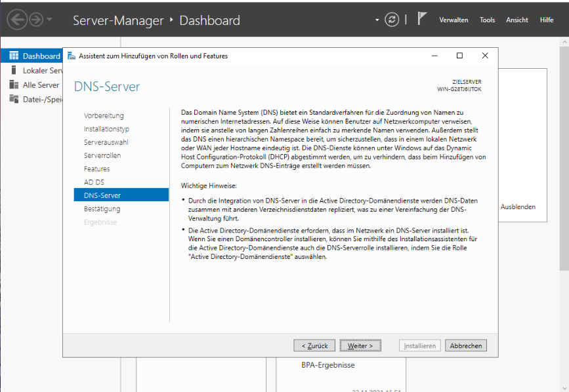
Task: Click the Datei-/Speicherdienste sidebar icon
Action: tap(14, 99)
